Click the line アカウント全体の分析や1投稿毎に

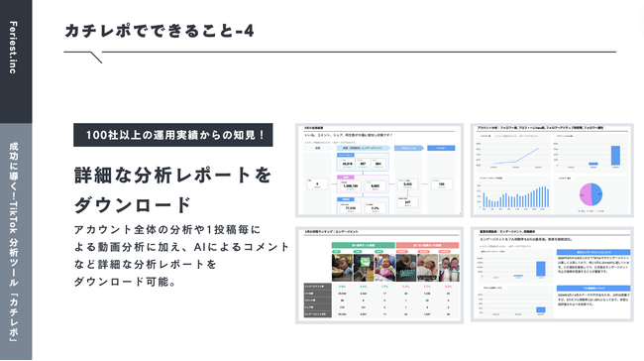(x=167, y=229)
